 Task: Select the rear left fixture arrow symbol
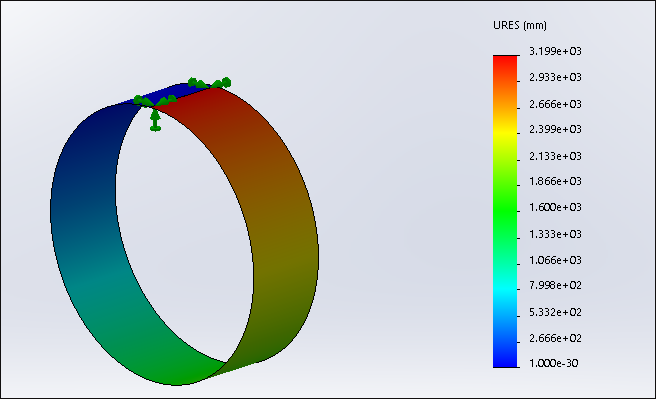pos(197,82)
